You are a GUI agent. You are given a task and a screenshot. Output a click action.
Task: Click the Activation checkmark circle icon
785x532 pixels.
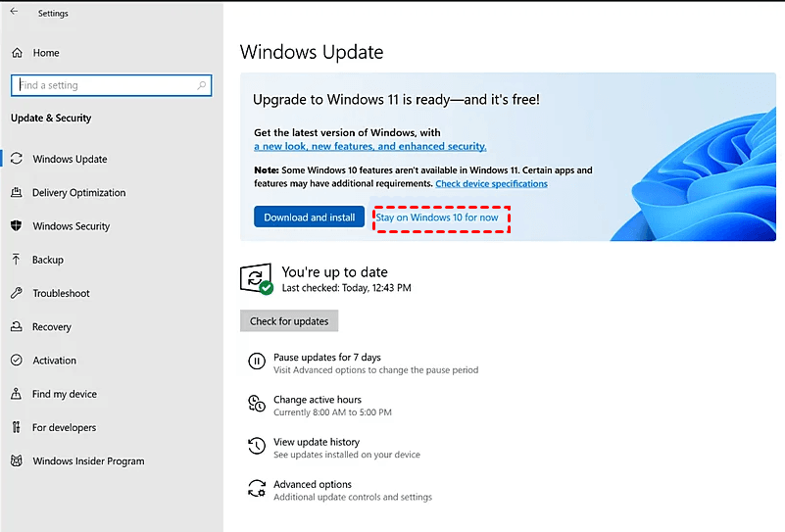(17, 360)
